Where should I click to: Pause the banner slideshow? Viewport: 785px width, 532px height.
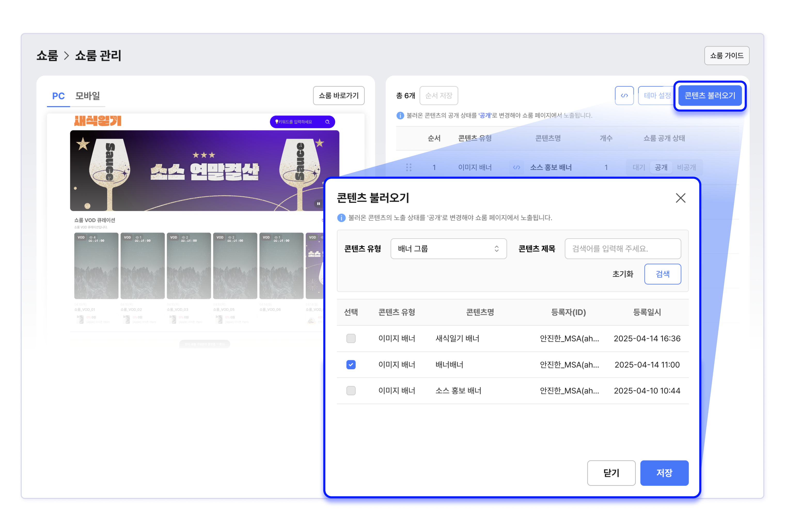point(318,203)
